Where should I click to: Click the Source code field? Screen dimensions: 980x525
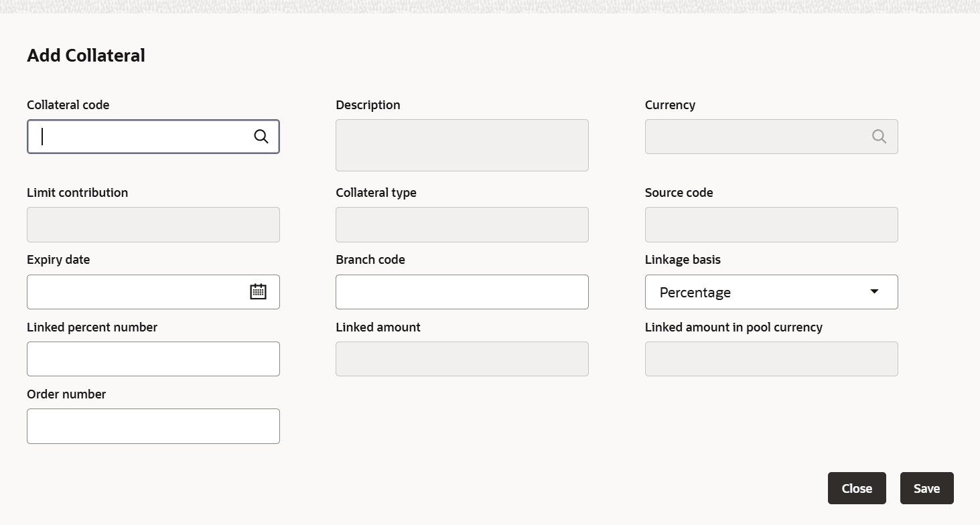tap(771, 224)
